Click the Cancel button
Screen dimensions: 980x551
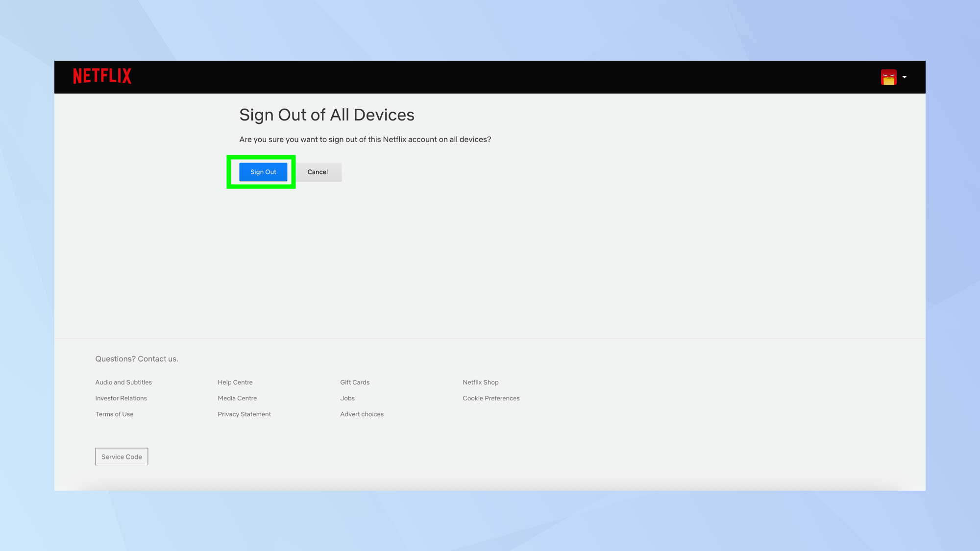[318, 172]
